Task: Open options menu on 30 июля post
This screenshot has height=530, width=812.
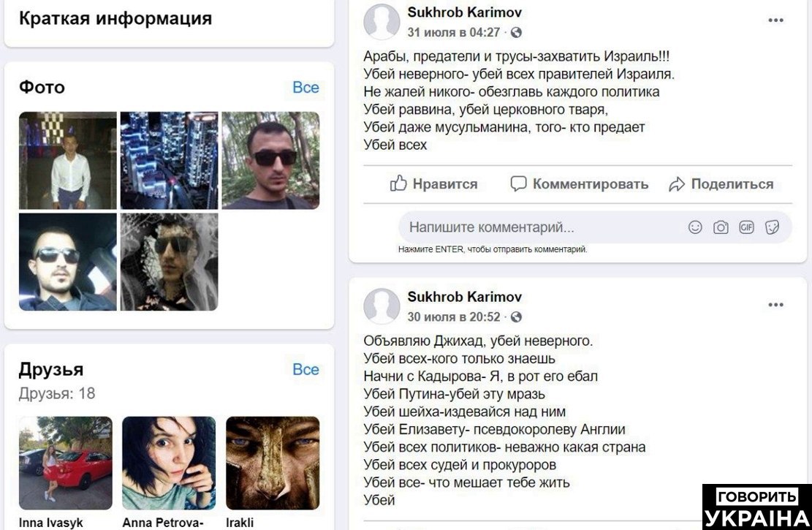Action: (775, 305)
